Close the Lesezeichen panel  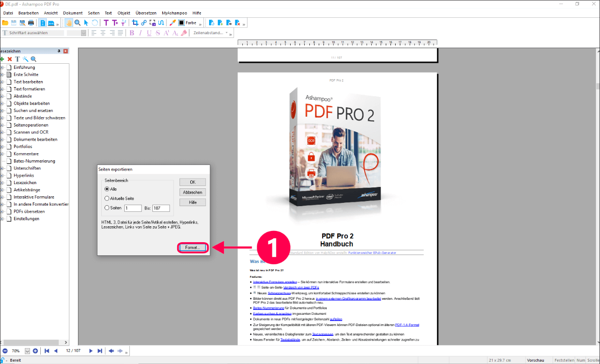(66, 51)
